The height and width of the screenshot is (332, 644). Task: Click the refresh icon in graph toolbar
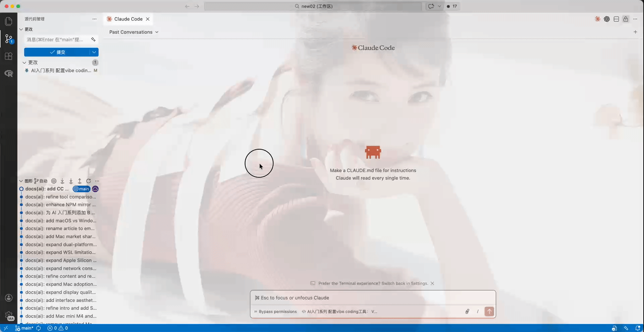pos(89,181)
